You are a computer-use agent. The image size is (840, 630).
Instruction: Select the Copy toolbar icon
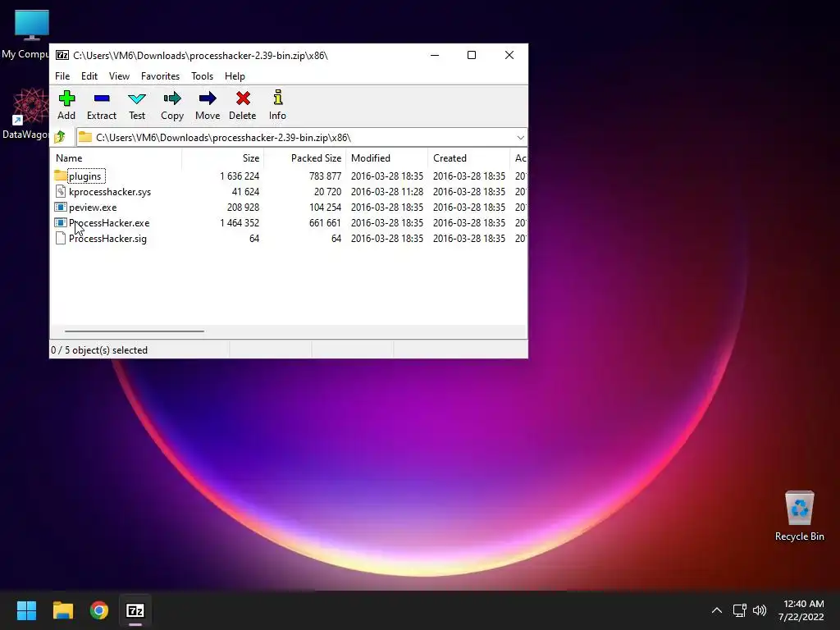pyautogui.click(x=172, y=98)
